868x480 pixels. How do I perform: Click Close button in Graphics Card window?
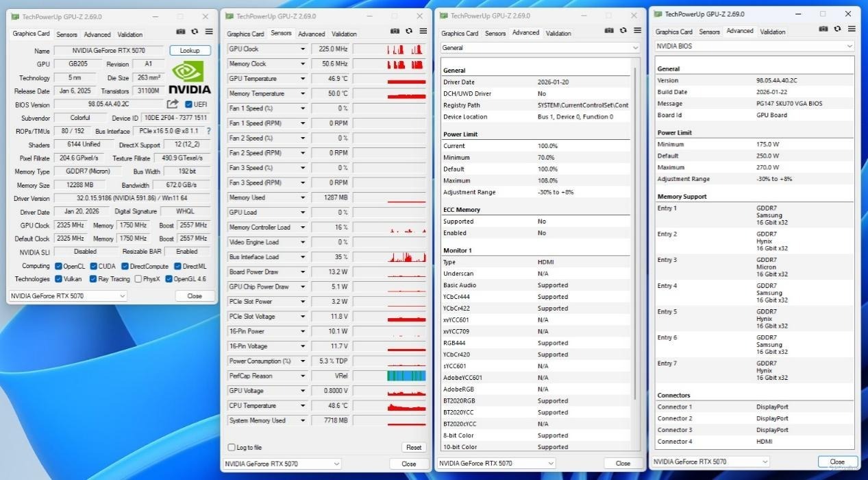195,296
